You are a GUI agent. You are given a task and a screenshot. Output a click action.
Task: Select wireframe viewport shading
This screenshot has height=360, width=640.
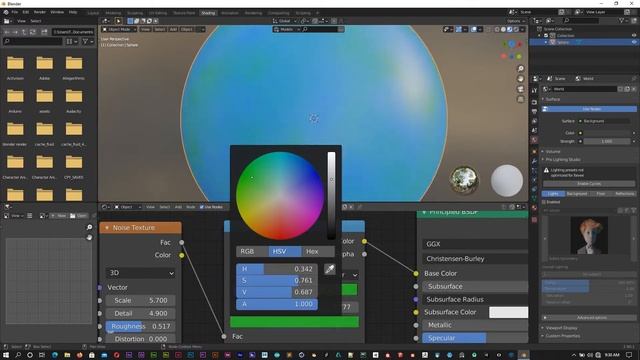point(497,29)
